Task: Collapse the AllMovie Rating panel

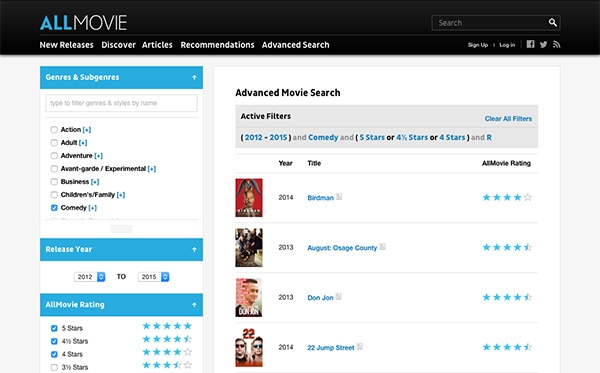Action: (x=194, y=305)
